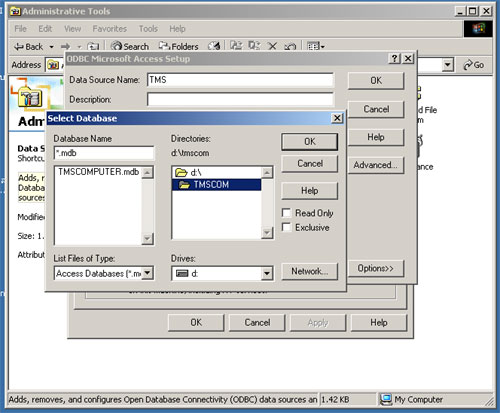This screenshot has width=500, height=413.
Task: Click the drive icon in Drives combo
Action: tap(182, 274)
